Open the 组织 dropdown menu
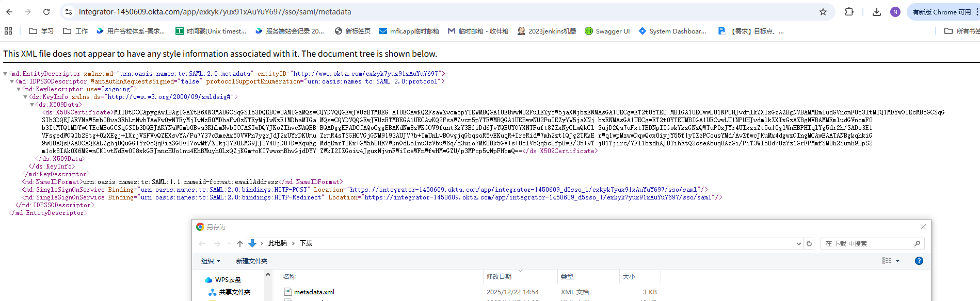This screenshot has height=301, width=980. click(211, 261)
